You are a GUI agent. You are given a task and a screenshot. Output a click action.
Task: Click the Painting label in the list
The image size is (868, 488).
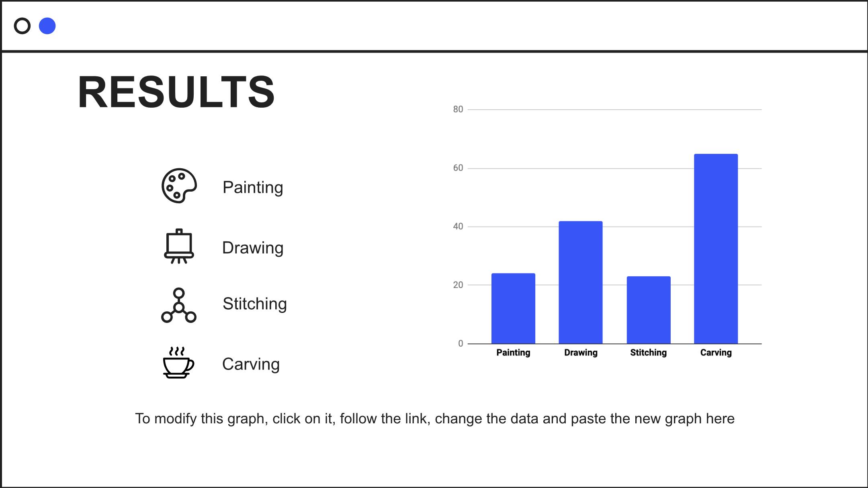pos(253,188)
